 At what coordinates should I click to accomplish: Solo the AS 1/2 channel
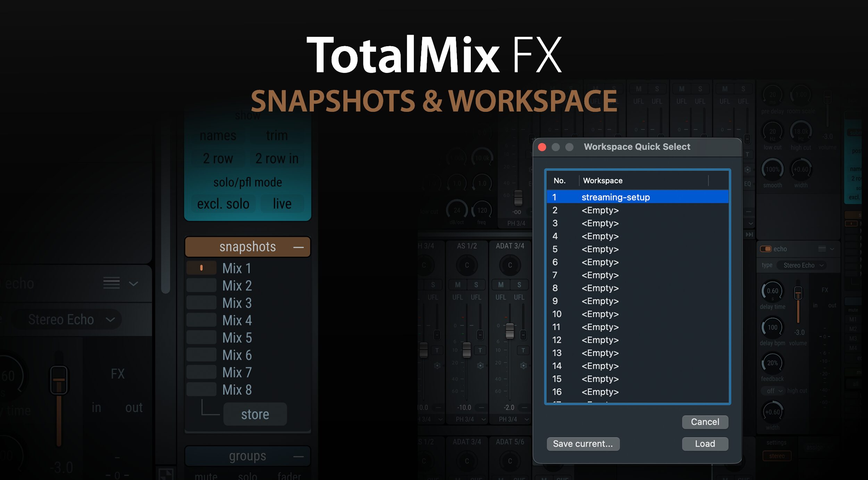(476, 285)
